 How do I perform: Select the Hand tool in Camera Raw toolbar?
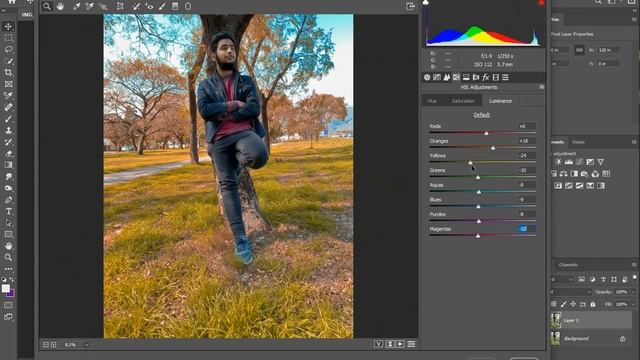(x=60, y=6)
